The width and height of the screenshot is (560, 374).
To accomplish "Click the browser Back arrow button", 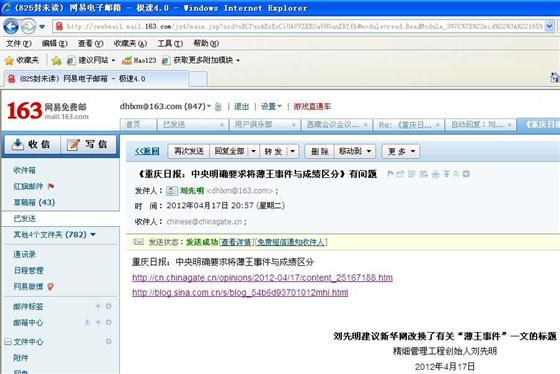I will tap(11, 26).
